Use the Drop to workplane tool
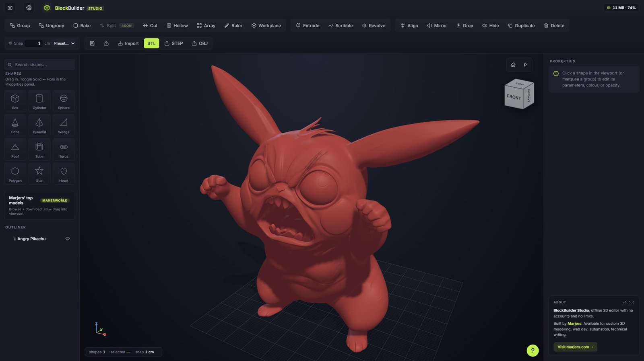 [x=464, y=25]
